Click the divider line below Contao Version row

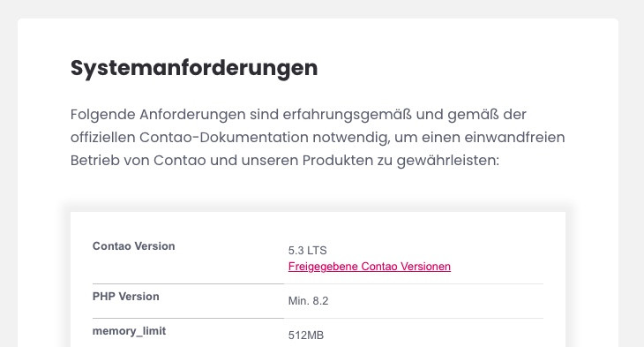coord(318,283)
